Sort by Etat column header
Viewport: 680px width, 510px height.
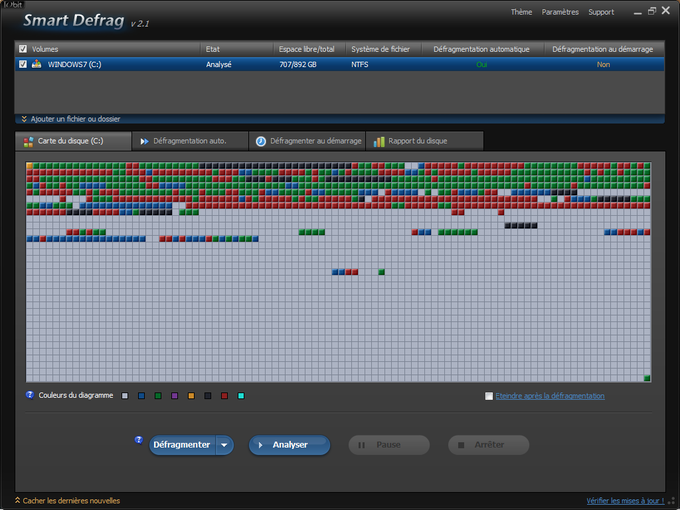[x=237, y=49]
